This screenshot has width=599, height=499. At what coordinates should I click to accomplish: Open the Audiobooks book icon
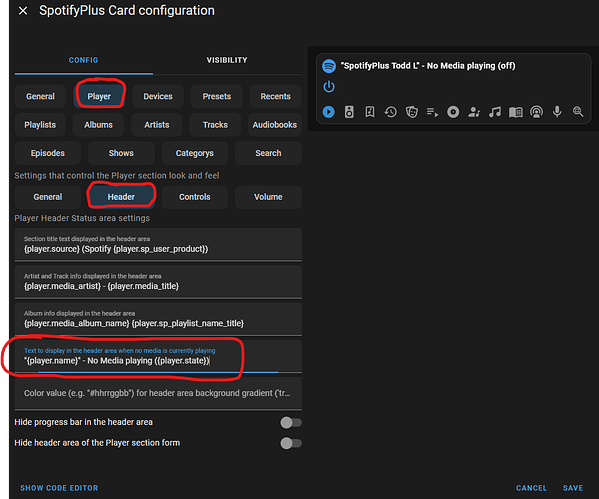pos(515,112)
